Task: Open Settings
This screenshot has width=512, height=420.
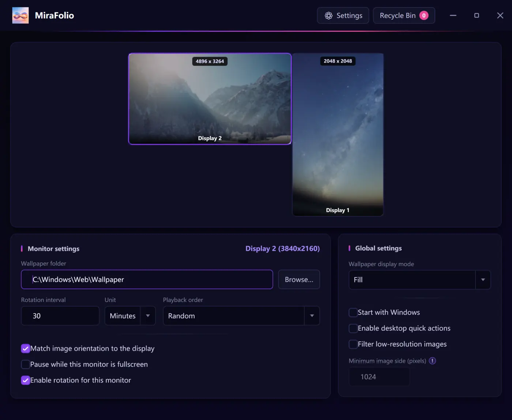Action: tap(343, 15)
